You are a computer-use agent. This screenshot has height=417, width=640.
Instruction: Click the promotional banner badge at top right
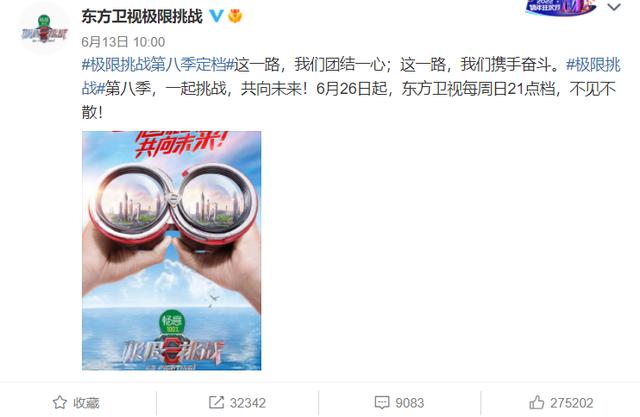coord(561,7)
